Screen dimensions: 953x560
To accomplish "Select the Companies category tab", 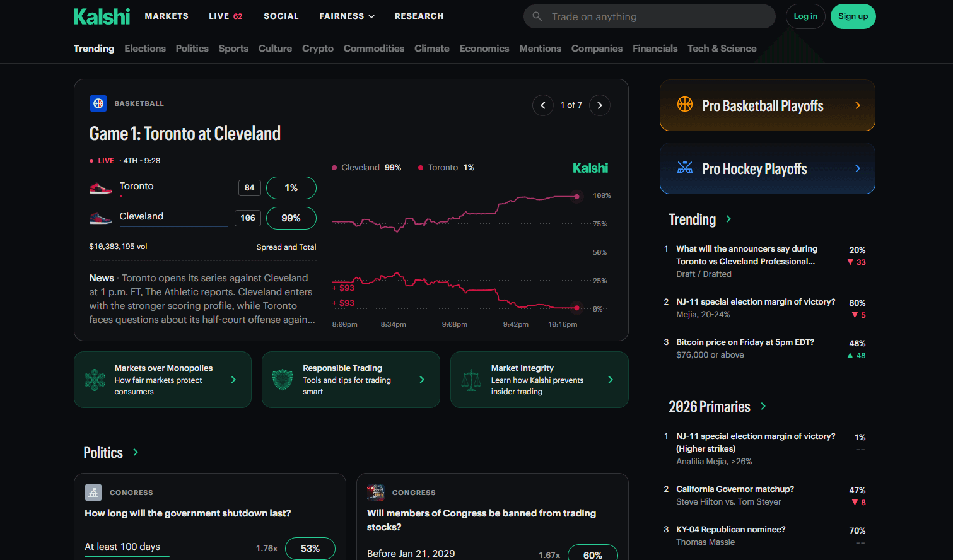I will pos(597,49).
